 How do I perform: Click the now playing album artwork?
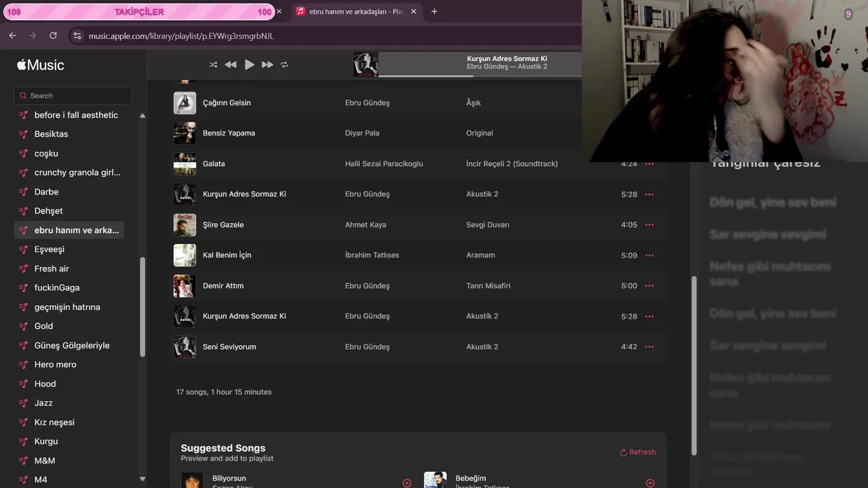tap(366, 64)
